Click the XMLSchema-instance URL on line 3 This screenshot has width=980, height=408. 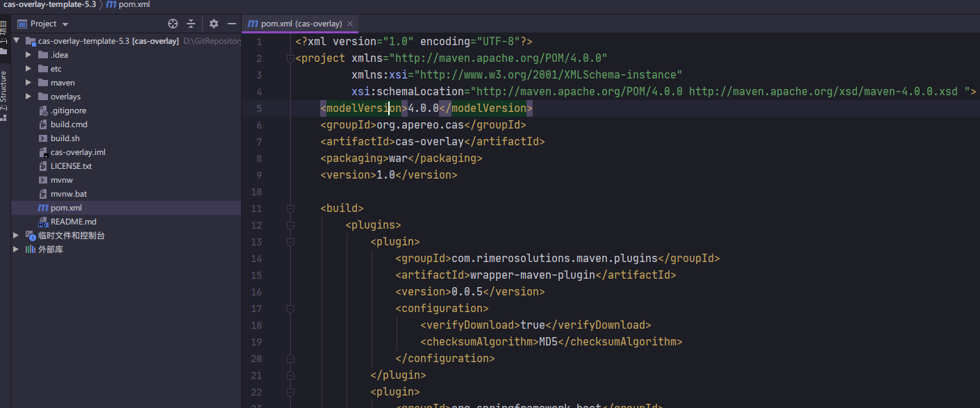point(548,75)
